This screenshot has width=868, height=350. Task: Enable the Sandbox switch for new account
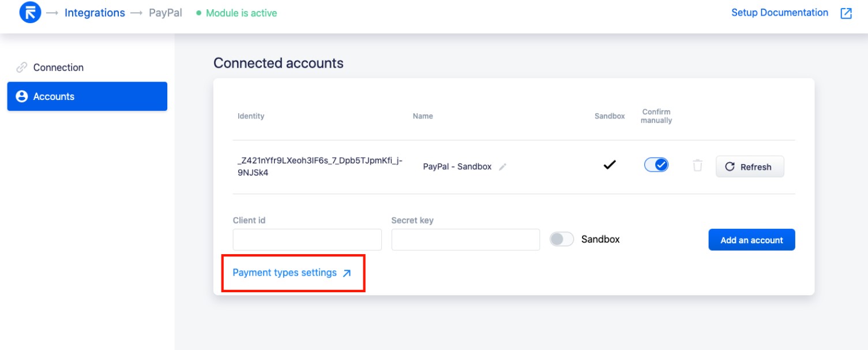pos(562,239)
